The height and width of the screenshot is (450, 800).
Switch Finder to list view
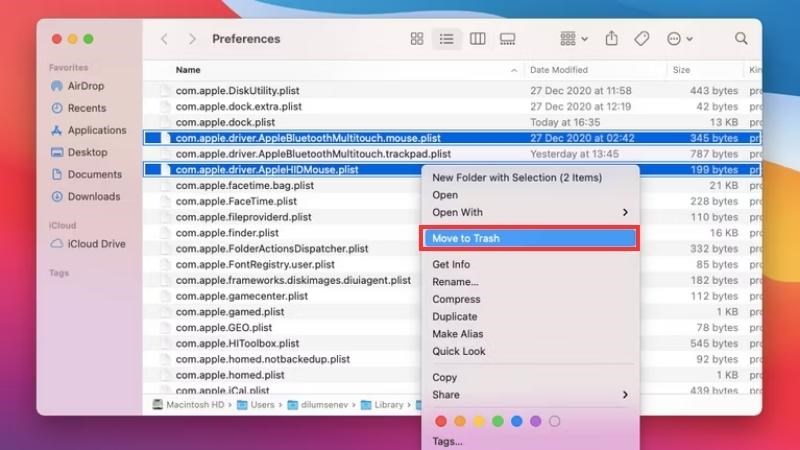coord(446,39)
